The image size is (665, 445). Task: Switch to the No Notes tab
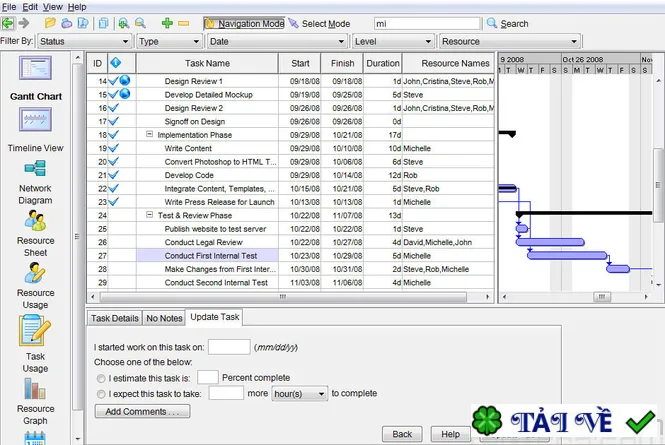164,318
